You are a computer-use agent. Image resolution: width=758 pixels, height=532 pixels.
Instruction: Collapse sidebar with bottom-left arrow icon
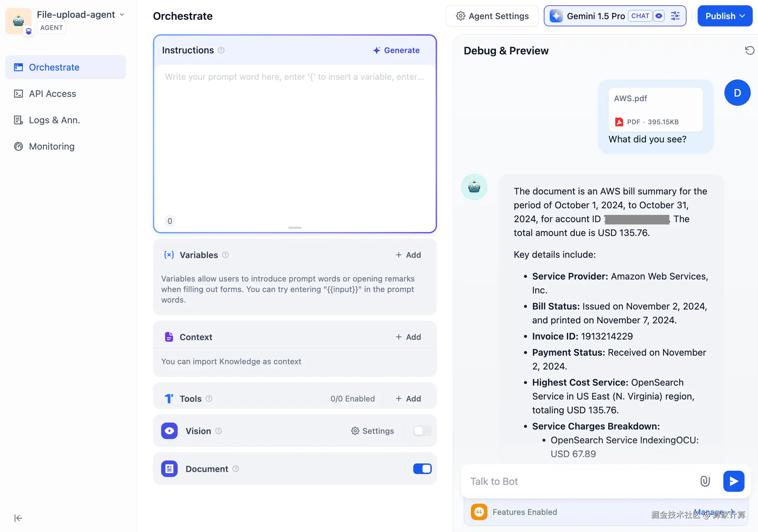[x=18, y=518]
